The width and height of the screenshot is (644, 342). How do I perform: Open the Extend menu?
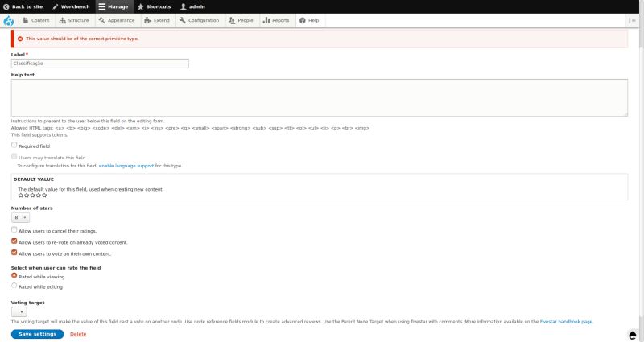(x=157, y=20)
